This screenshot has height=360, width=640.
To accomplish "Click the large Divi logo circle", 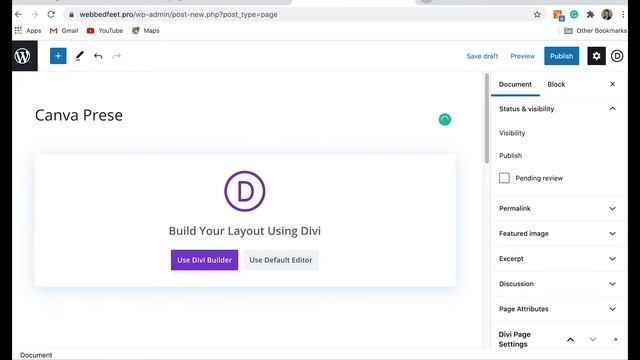I will pos(244,191).
